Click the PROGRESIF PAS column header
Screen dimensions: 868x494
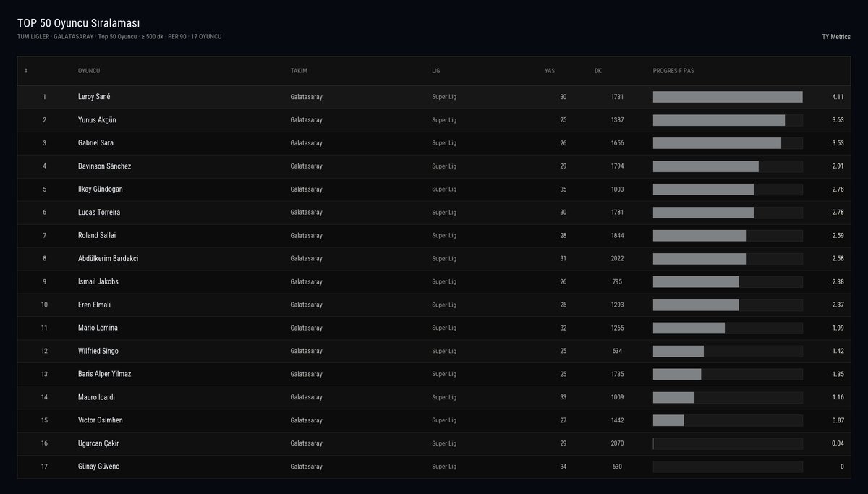[673, 71]
